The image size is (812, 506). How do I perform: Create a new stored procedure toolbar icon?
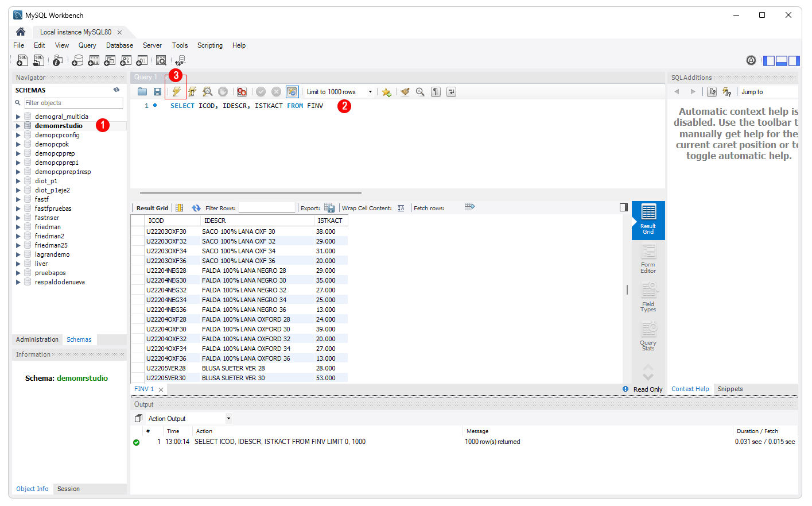[126, 60]
